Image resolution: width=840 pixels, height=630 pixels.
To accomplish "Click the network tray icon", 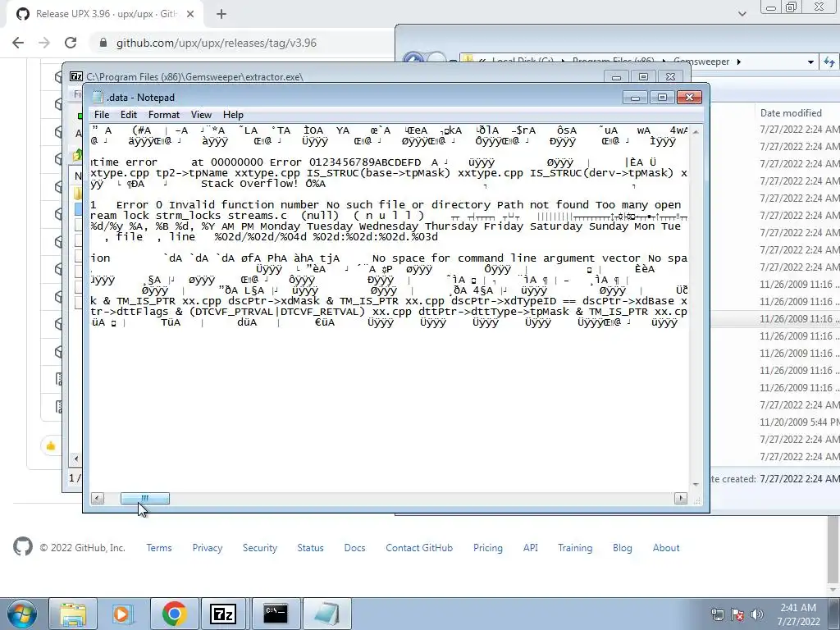I will (717, 614).
